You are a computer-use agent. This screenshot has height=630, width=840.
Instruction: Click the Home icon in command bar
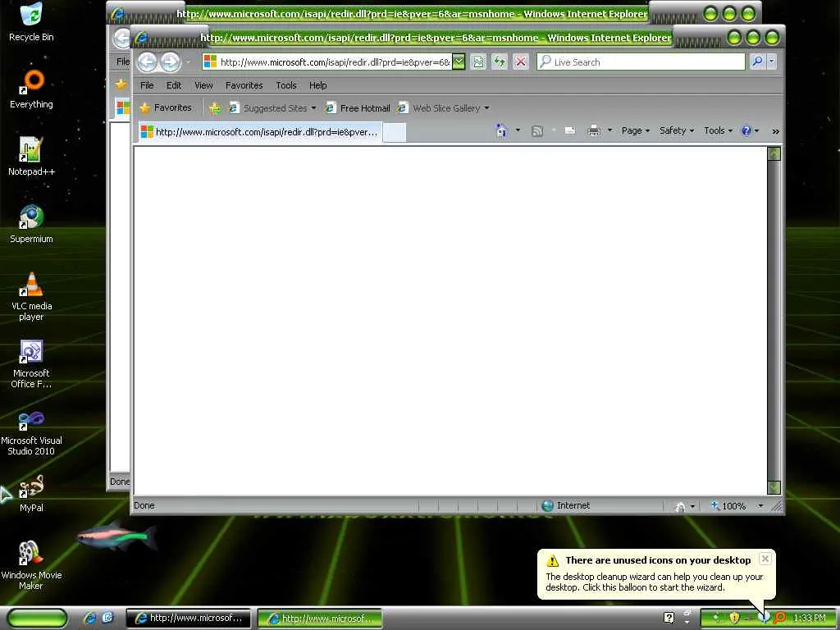[x=501, y=130]
